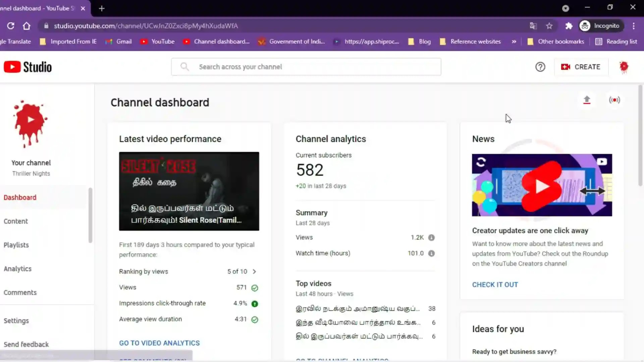Open the help question mark icon
The image size is (644, 362).
click(x=540, y=67)
